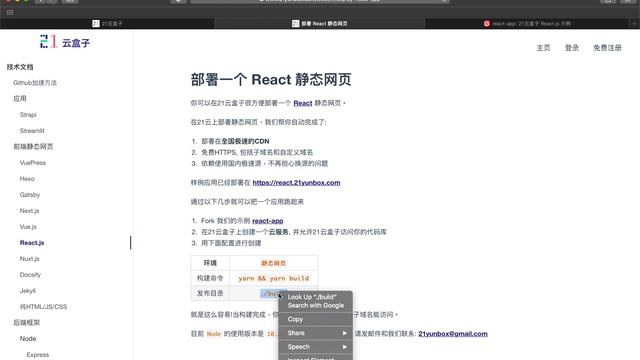Screen dimensions: 640x360
Task: Open Strapi doc in sidebar
Action: coord(28,115)
